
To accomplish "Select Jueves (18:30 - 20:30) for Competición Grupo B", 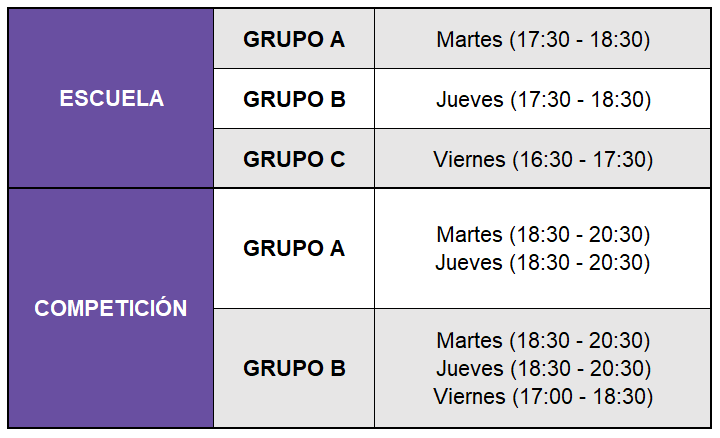I will tap(543, 368).
